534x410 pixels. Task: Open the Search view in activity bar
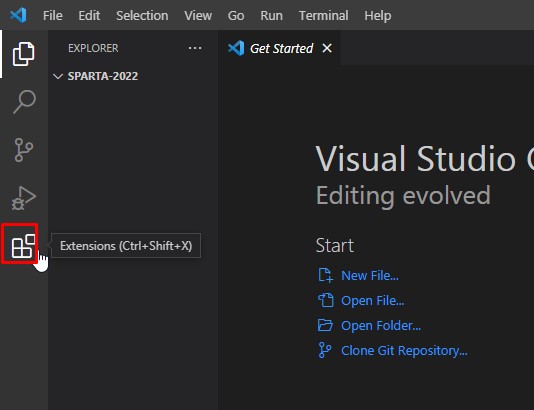24,101
